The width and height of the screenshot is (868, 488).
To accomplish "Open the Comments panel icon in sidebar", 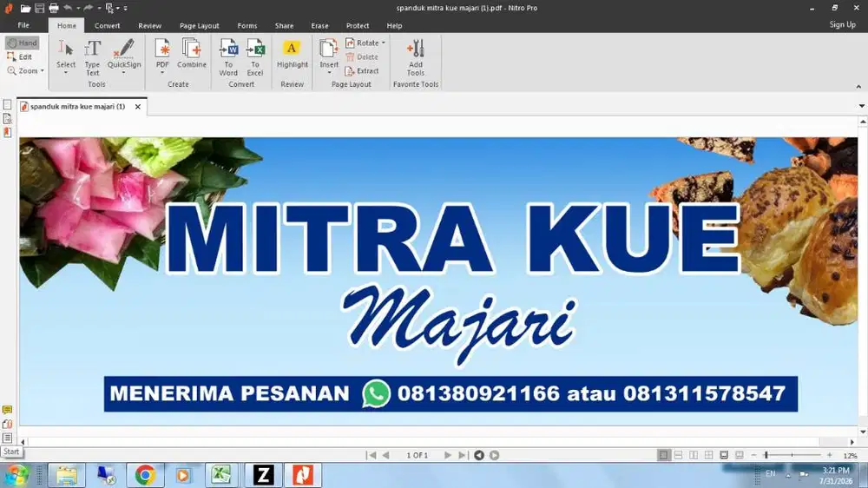I will point(7,410).
